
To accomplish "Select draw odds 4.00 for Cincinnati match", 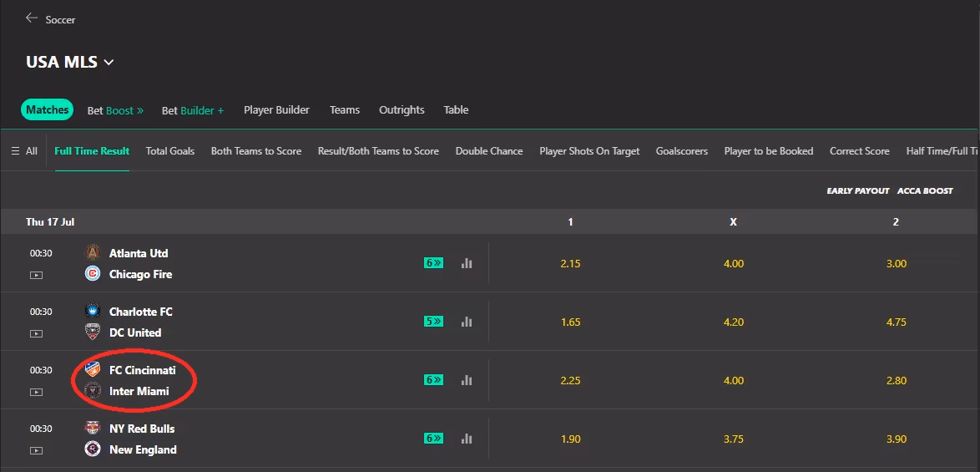I will 734,381.
